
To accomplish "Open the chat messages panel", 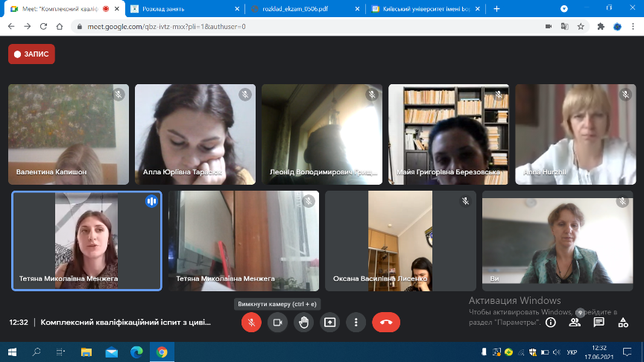I will pyautogui.click(x=599, y=323).
